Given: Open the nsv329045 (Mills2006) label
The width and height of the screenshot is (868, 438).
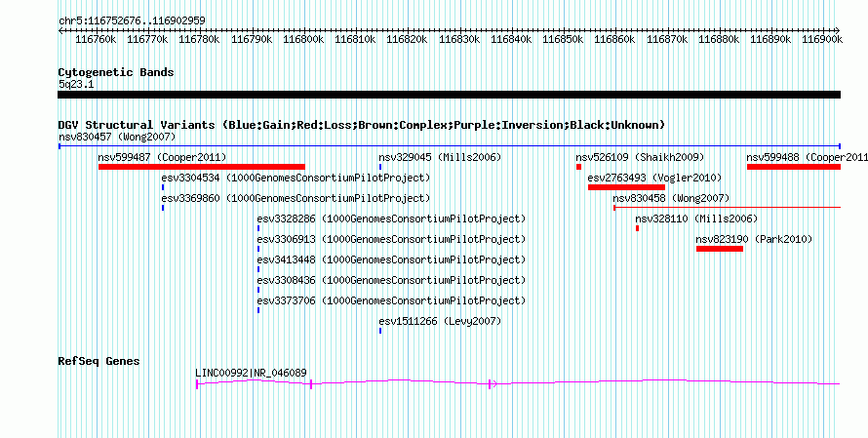Looking at the screenshot, I should (440, 157).
